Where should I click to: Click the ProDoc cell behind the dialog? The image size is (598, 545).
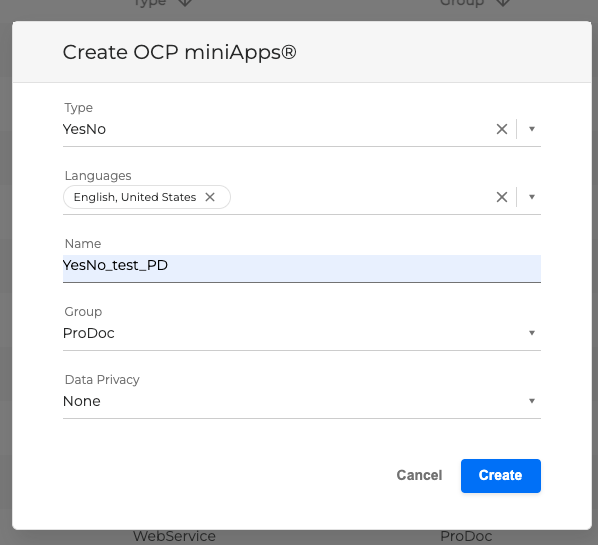466,537
